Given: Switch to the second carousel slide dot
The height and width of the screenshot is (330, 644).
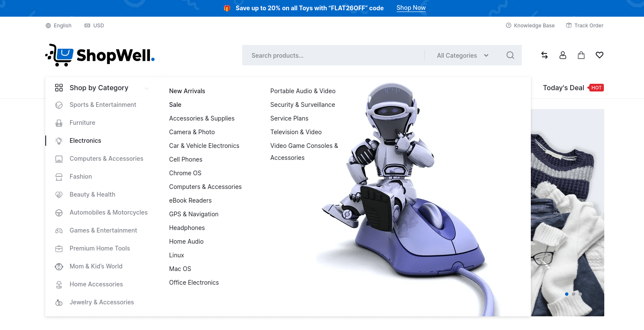Looking at the screenshot, I should [574, 294].
